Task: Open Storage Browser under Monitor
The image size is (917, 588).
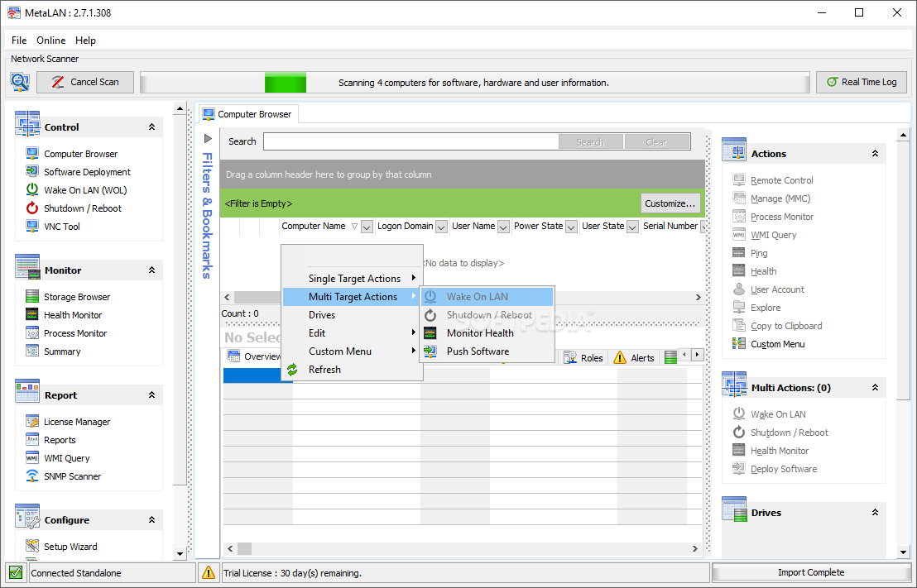Action: tap(77, 297)
